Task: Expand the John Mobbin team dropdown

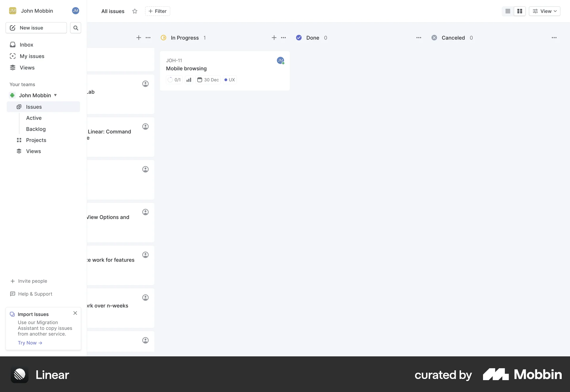Action: click(55, 95)
